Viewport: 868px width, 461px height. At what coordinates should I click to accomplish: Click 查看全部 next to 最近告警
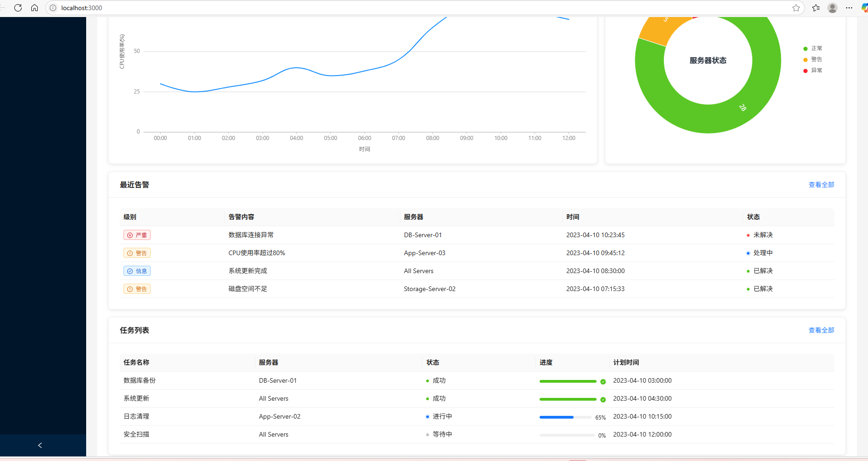(x=821, y=185)
